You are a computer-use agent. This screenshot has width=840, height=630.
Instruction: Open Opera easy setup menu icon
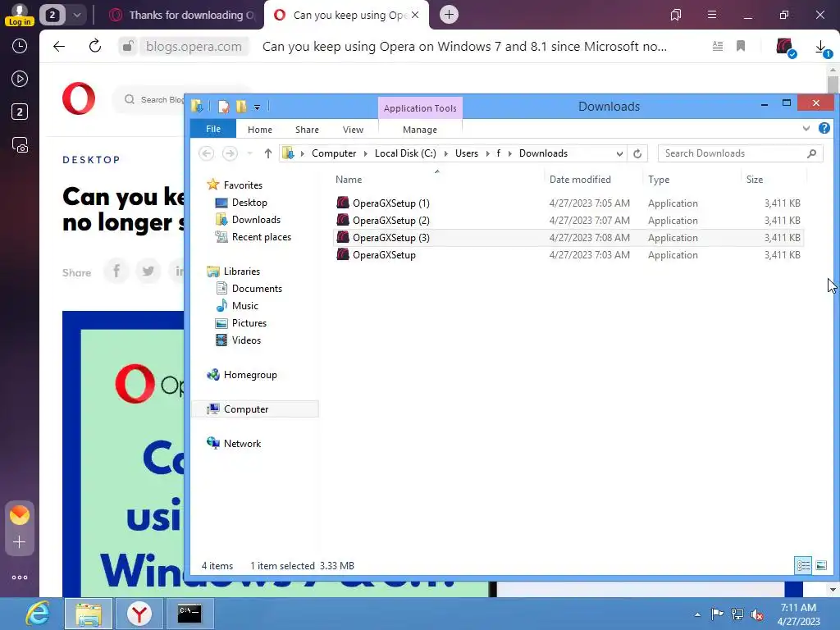712,15
